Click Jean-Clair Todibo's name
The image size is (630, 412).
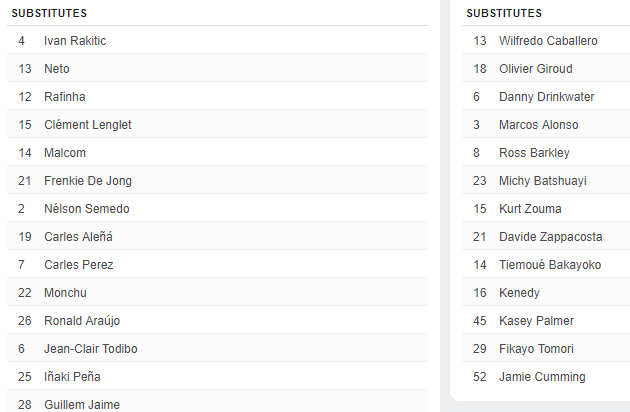point(91,349)
